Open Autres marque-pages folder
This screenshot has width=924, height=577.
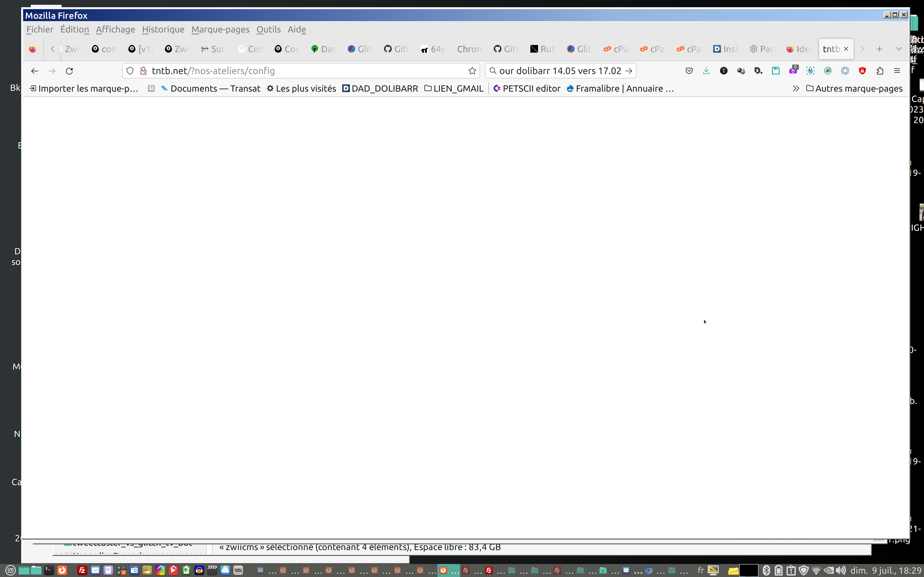(x=854, y=88)
